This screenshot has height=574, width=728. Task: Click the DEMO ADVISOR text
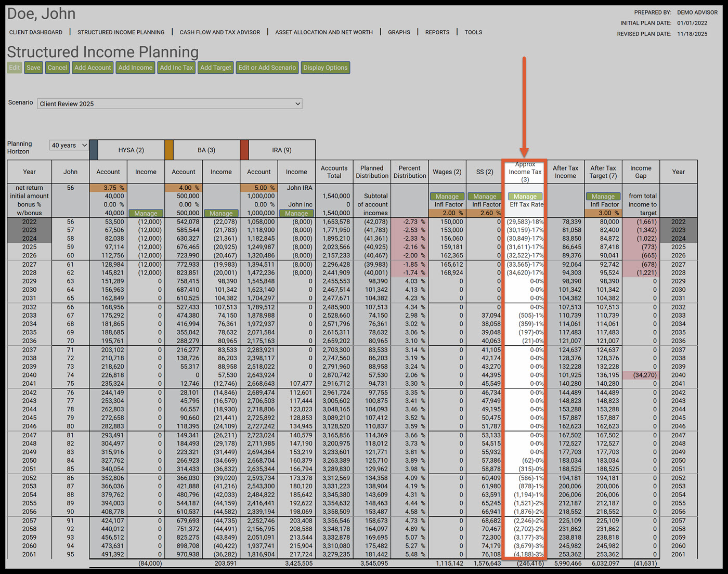pyautogui.click(x=697, y=12)
